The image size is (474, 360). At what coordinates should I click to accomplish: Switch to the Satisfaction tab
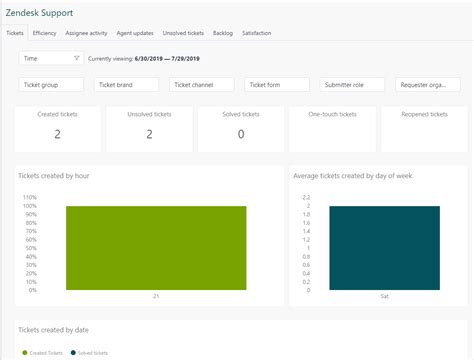[256, 33]
